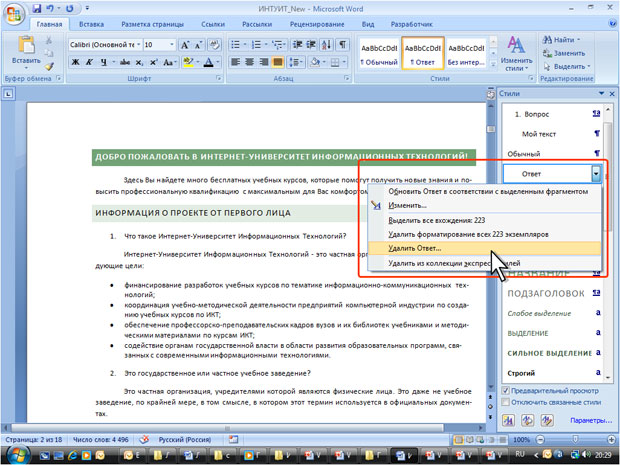Open the Change Case (Аа) dropdown
This screenshot has width=620, height=465.
pos(170,62)
